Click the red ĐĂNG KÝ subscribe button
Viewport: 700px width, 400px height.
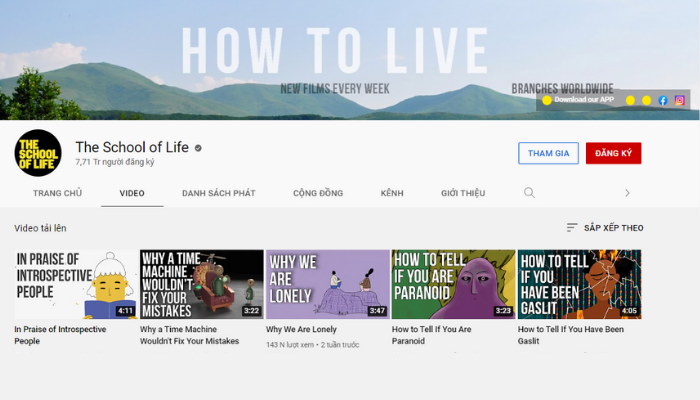click(613, 153)
